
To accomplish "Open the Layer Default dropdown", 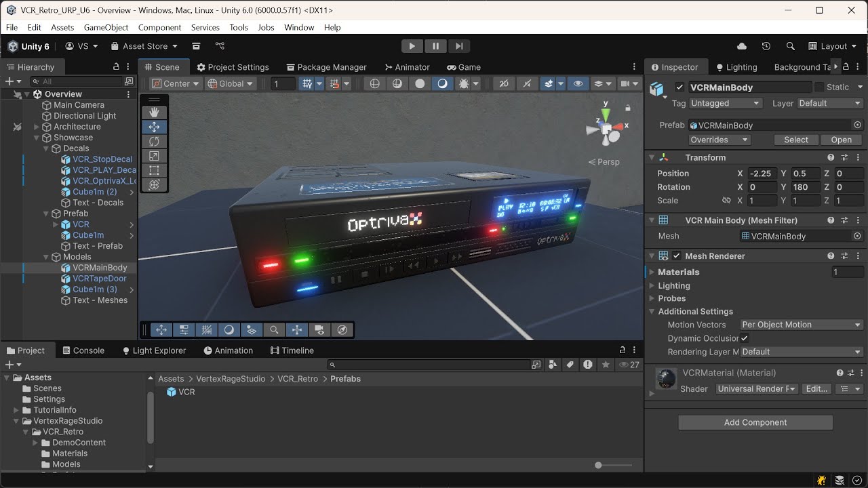I will 829,103.
